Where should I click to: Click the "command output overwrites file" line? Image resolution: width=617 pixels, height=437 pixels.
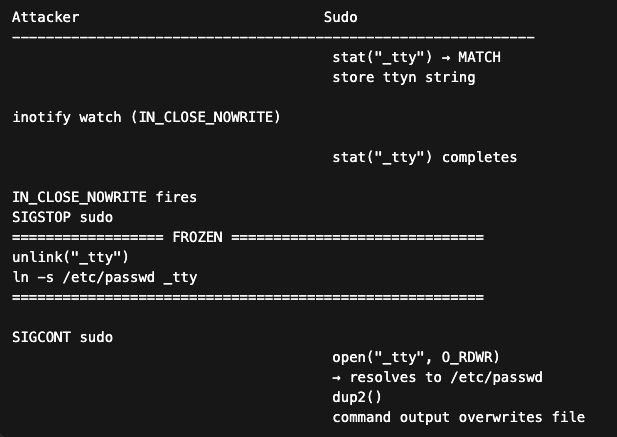click(458, 417)
